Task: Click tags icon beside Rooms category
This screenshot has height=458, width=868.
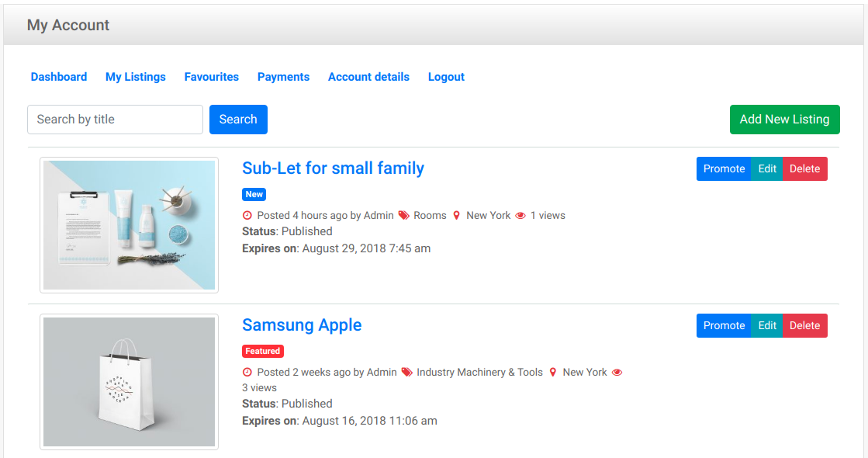Action: (404, 215)
